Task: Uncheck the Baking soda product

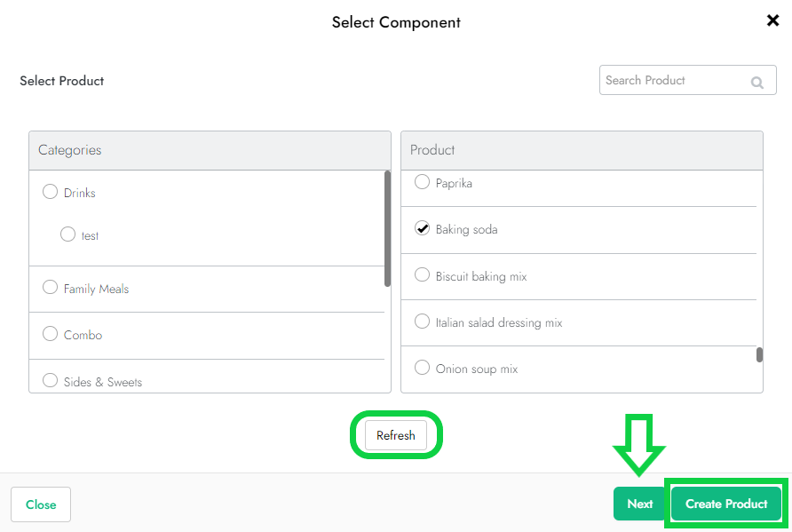Action: 423,228
